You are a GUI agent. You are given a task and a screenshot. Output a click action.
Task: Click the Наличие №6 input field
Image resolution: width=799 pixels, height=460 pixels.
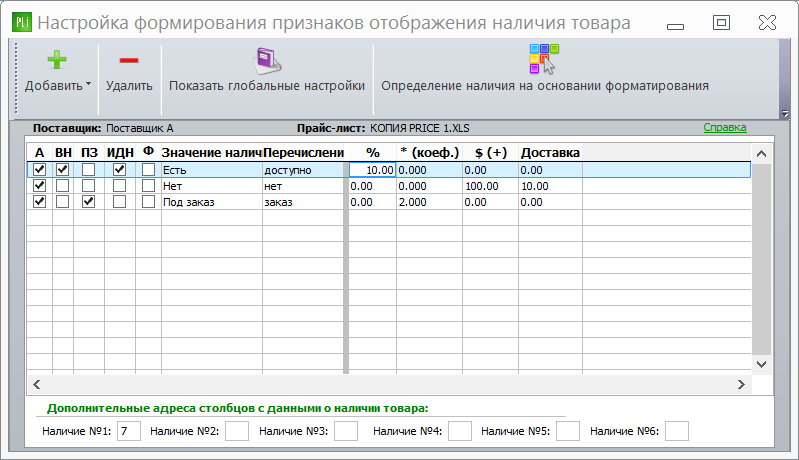(677, 431)
